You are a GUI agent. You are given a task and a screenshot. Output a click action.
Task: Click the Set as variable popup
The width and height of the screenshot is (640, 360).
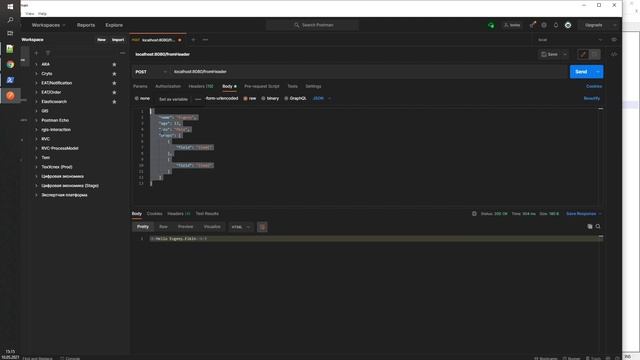coord(173,99)
